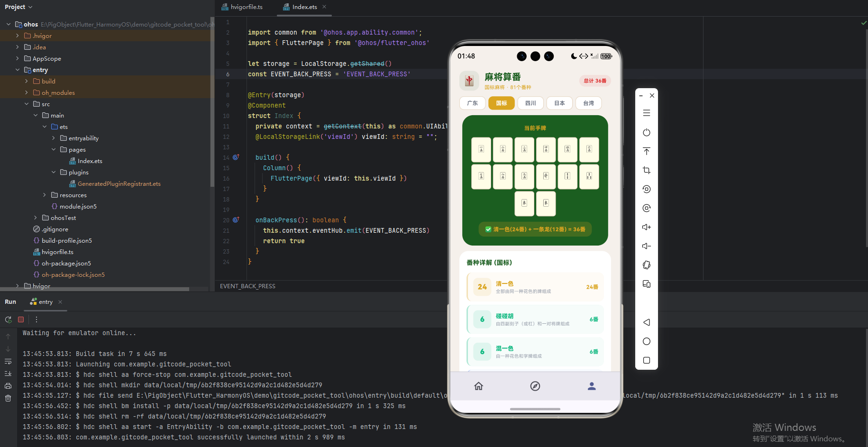868x447 pixels.
Task: Open the emulator hamburger menu
Action: coord(647,113)
